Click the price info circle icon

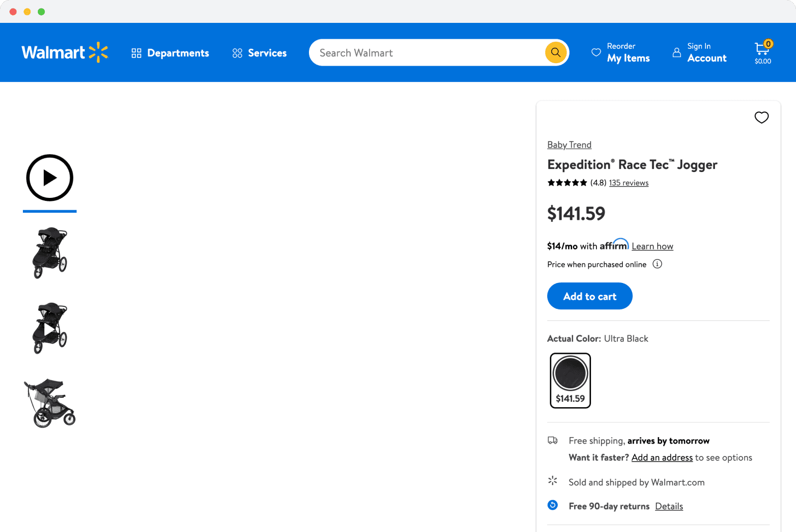pyautogui.click(x=657, y=264)
